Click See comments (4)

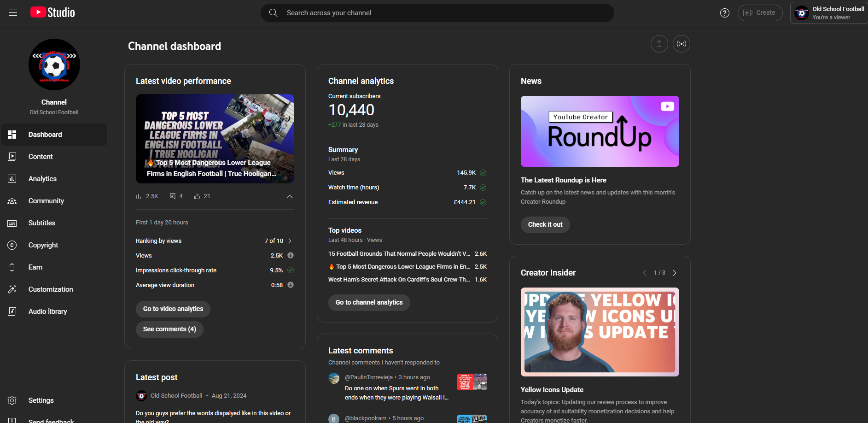pos(169,329)
